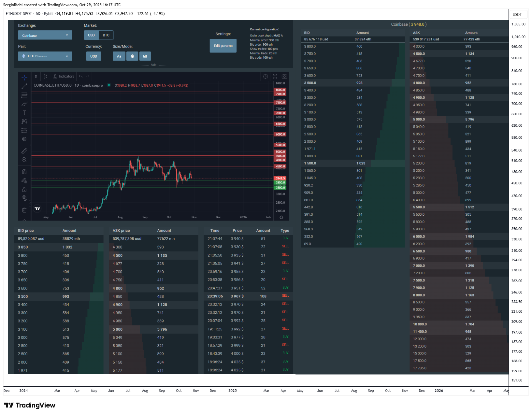532x415 pixels.
Task: Click the '85 676 118 usd' bid total
Action: coord(316,39)
